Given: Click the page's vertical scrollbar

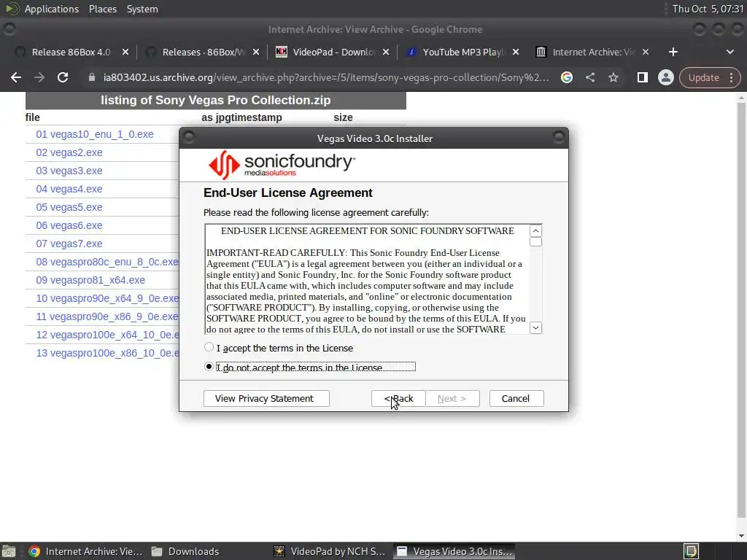Looking at the screenshot, I should (x=741, y=309).
